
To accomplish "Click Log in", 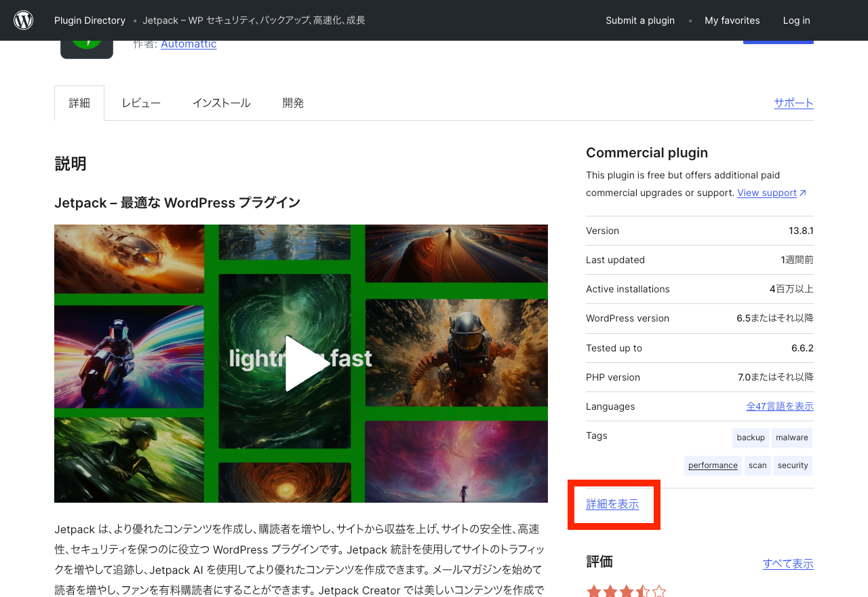I will tap(797, 20).
